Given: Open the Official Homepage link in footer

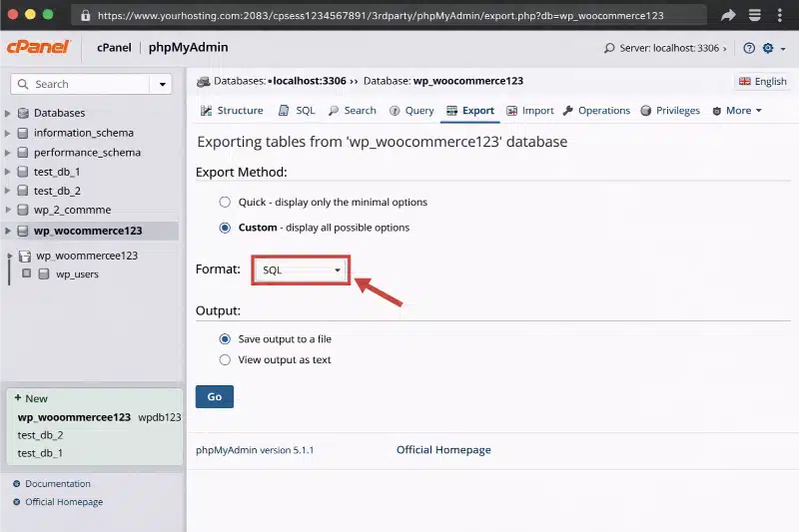Looking at the screenshot, I should (x=443, y=450).
